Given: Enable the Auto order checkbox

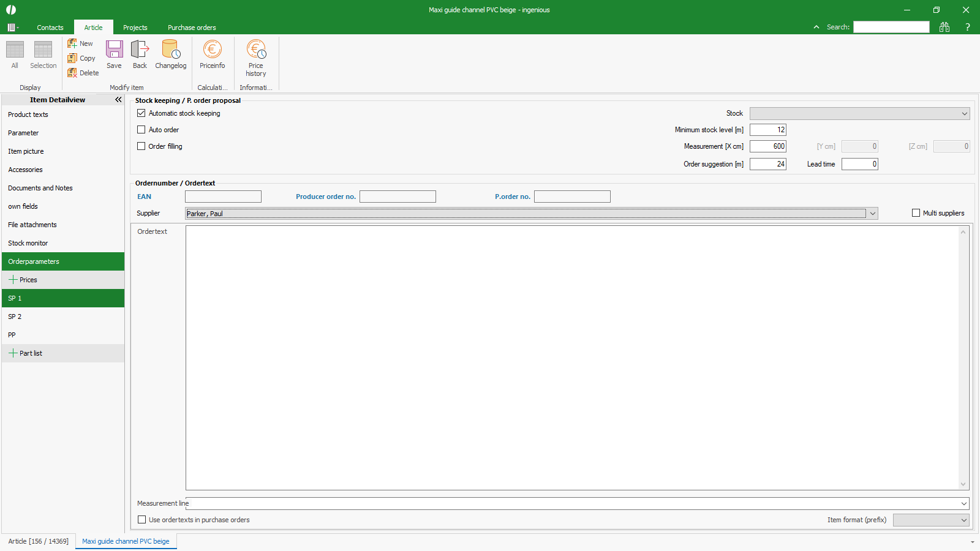Looking at the screenshot, I should (141, 130).
